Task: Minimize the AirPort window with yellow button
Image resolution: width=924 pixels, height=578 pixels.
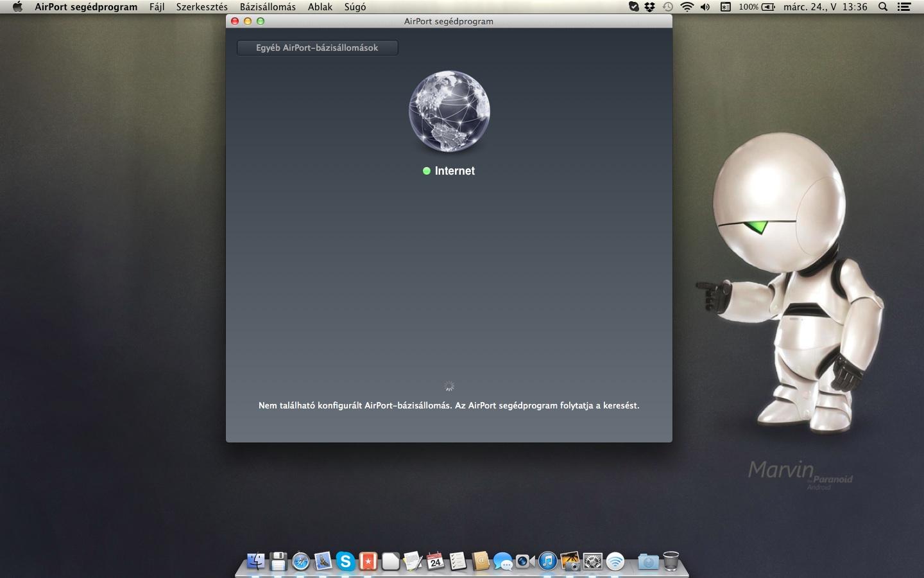Action: click(x=248, y=21)
